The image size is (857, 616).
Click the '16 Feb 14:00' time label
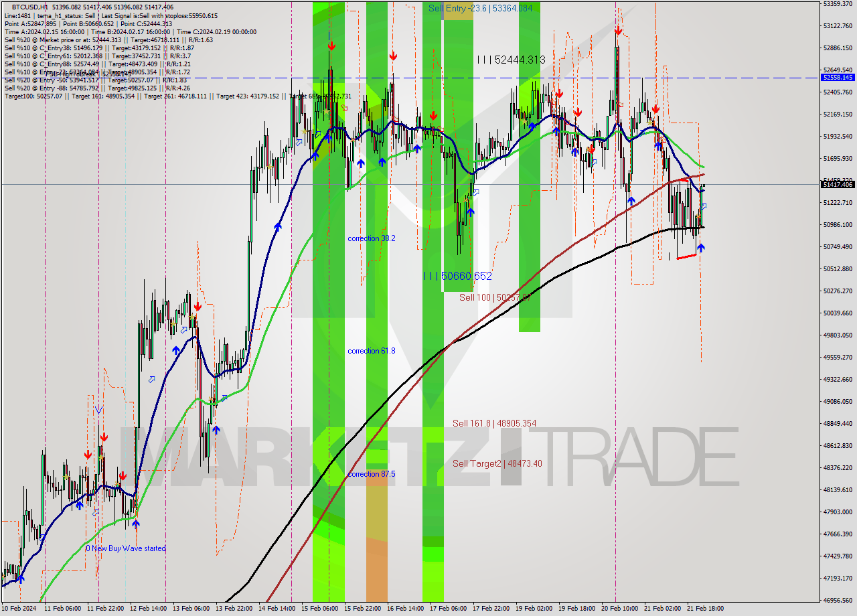pyautogui.click(x=404, y=609)
